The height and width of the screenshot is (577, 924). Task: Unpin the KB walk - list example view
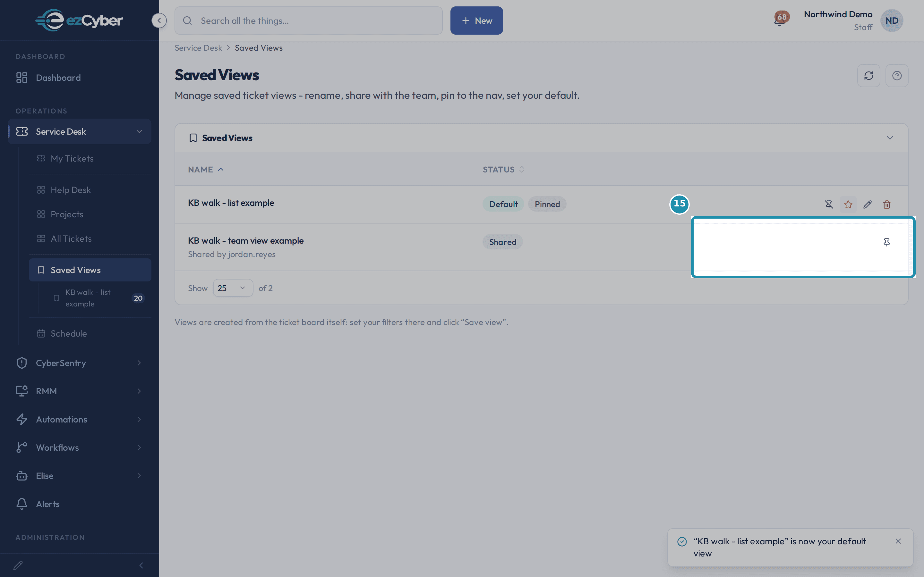[828, 205]
